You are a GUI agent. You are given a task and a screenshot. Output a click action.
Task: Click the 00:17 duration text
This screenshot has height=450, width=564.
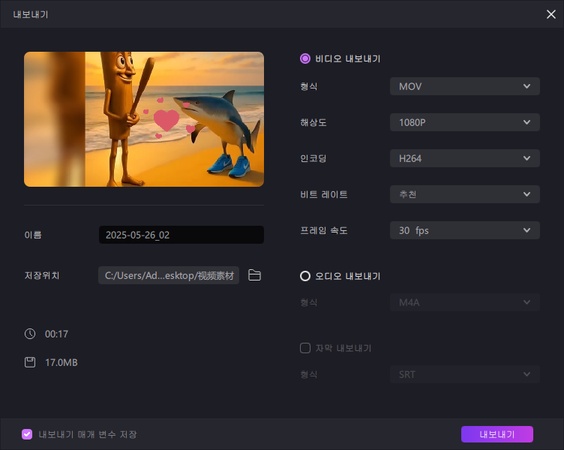pyautogui.click(x=56, y=334)
